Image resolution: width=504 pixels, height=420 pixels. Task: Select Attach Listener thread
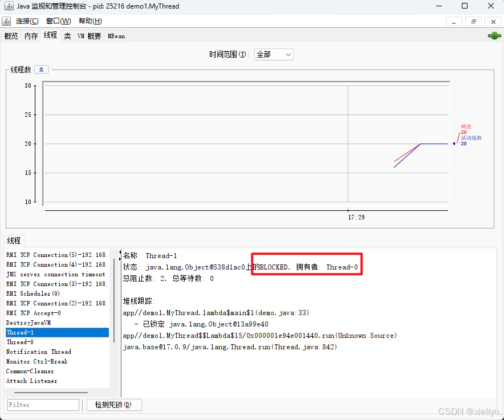click(x=57, y=381)
